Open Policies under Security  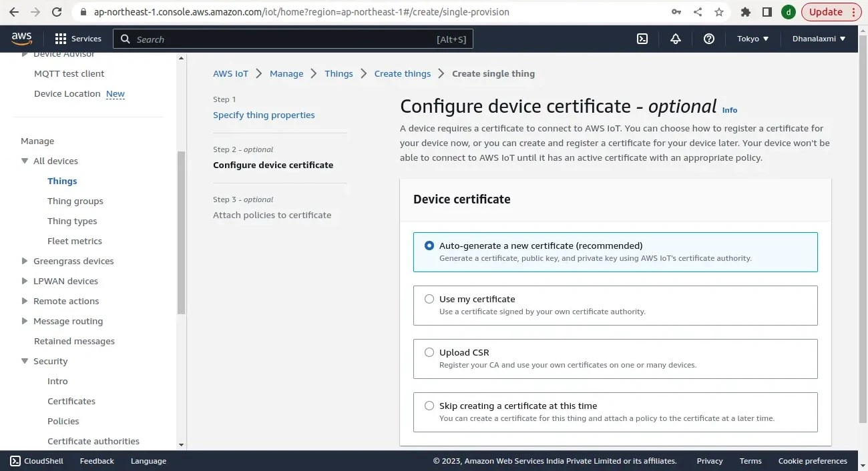click(63, 421)
